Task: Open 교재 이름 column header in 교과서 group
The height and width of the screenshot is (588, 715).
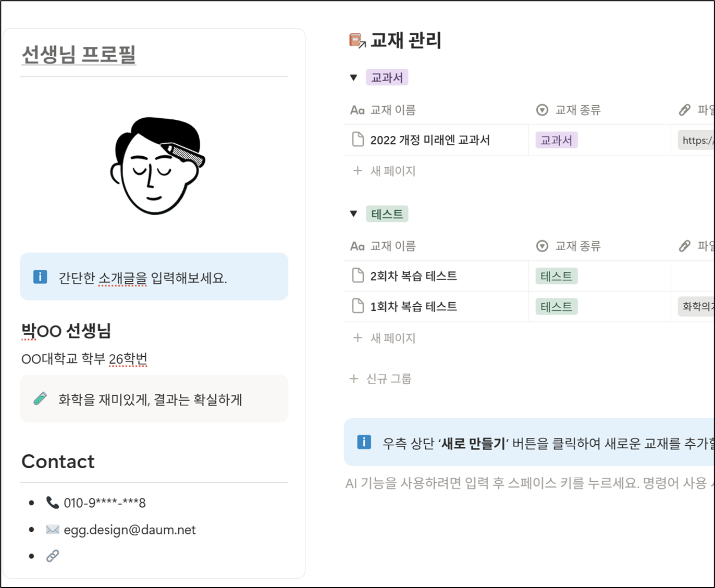Action: pos(383,110)
